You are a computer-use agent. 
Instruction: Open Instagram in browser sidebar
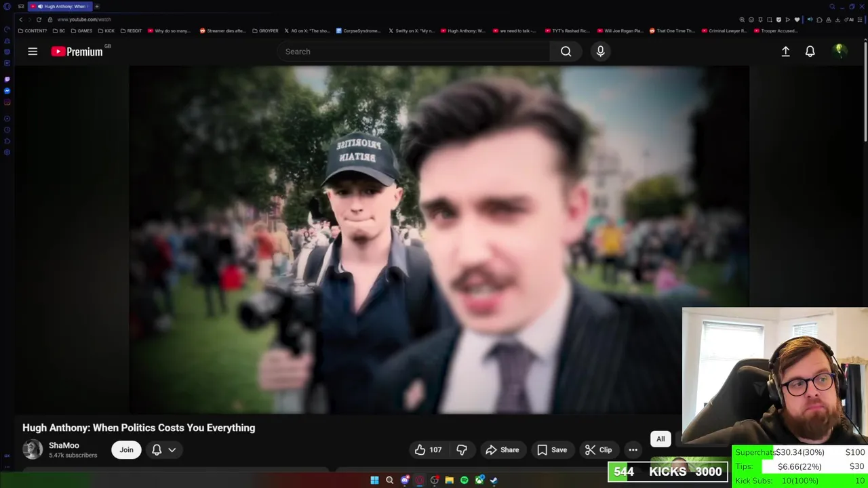click(7, 102)
